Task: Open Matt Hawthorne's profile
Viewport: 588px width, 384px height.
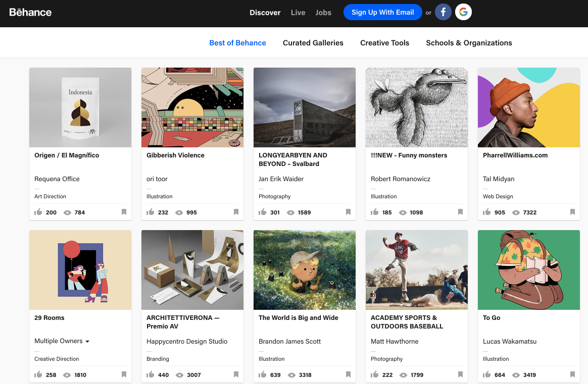Action: pos(395,341)
